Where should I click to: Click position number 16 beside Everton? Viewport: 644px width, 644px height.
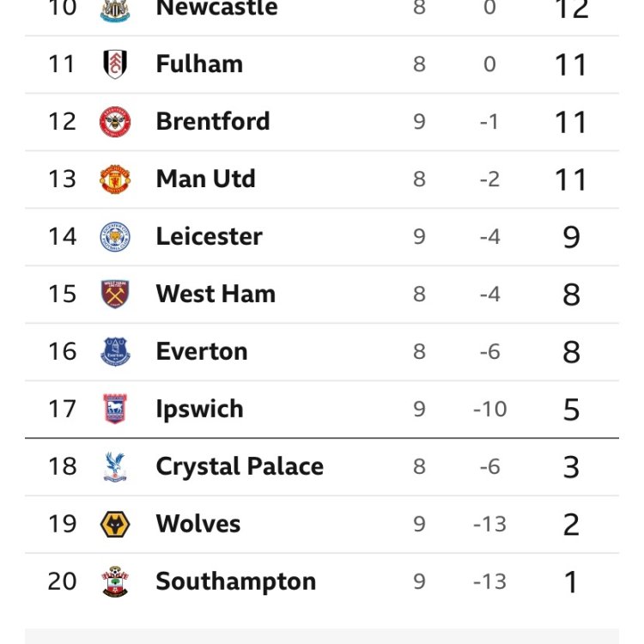(x=62, y=352)
